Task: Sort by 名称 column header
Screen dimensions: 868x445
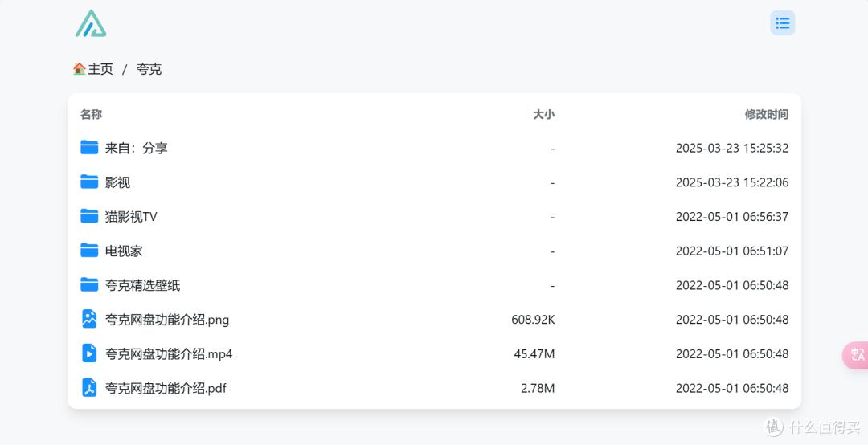Action: (91, 114)
